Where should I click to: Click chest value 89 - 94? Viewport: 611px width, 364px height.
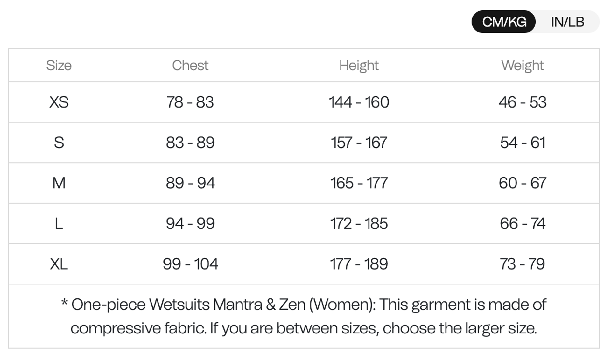point(190,183)
